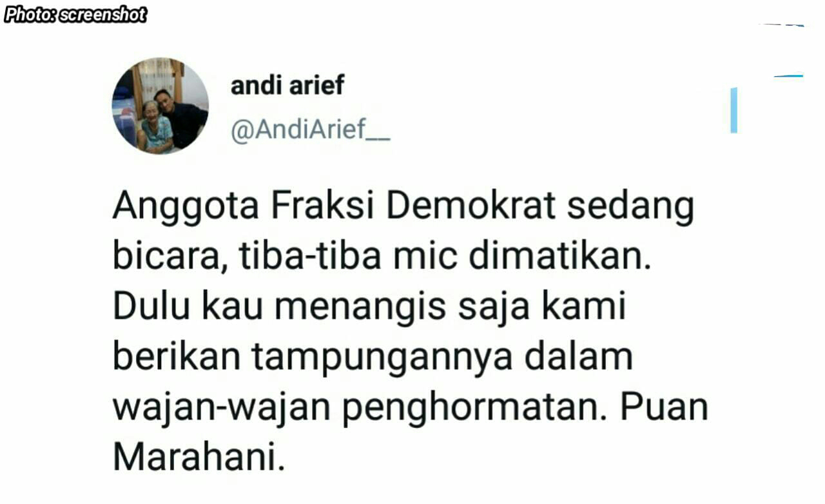Open andi arief's round profile picture
The height and width of the screenshot is (504, 825).
(160, 106)
